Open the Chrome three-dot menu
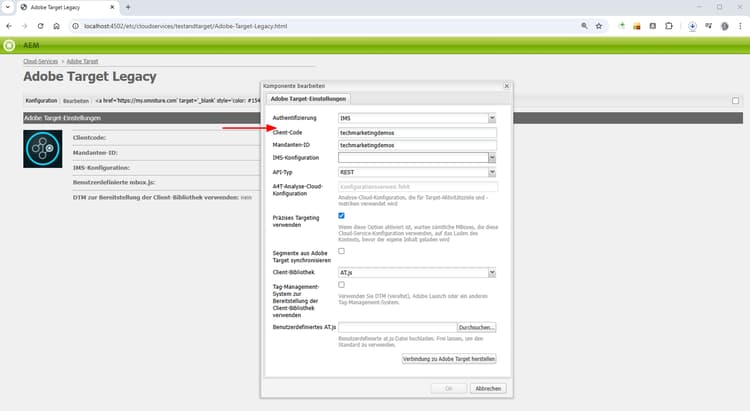Screen dimensions: 750x411 740,26
